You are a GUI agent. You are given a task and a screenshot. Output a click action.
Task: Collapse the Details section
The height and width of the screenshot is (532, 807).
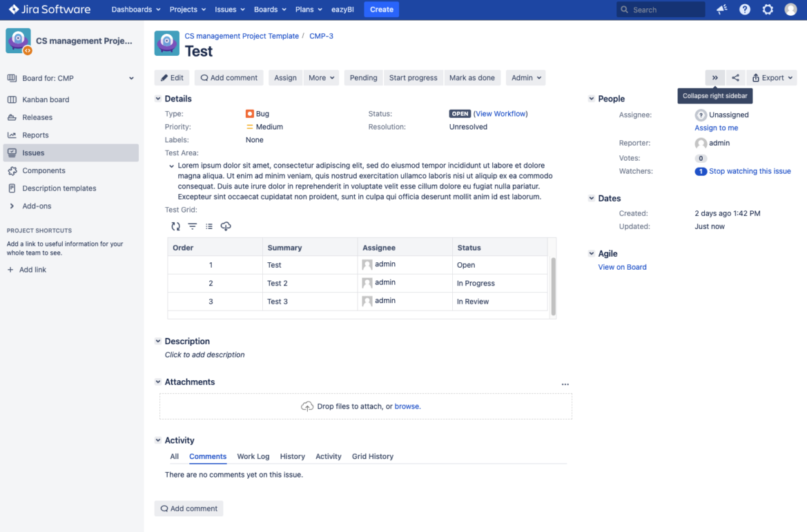(x=158, y=99)
